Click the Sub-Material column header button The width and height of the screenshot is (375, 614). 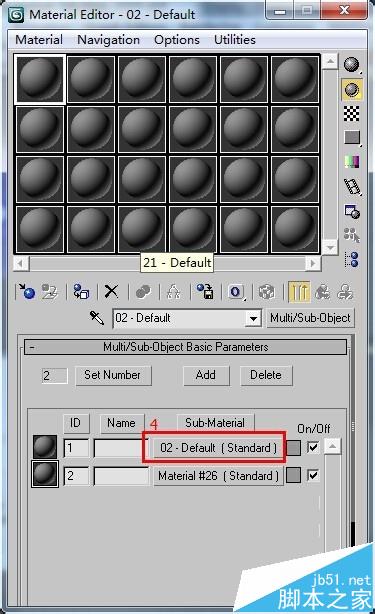coord(215,423)
